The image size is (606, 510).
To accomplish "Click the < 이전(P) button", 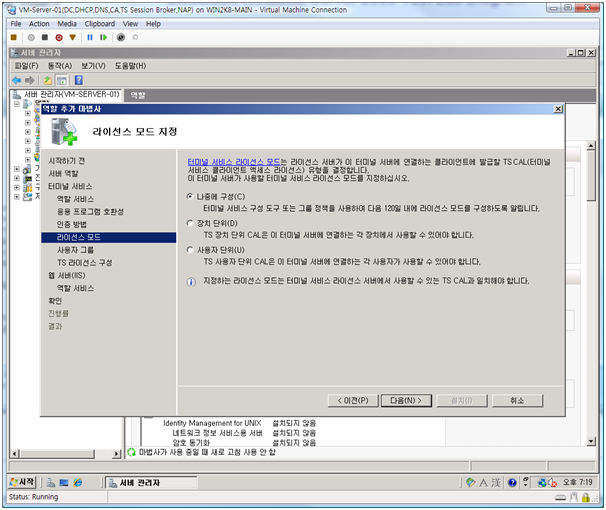I will pyautogui.click(x=353, y=401).
